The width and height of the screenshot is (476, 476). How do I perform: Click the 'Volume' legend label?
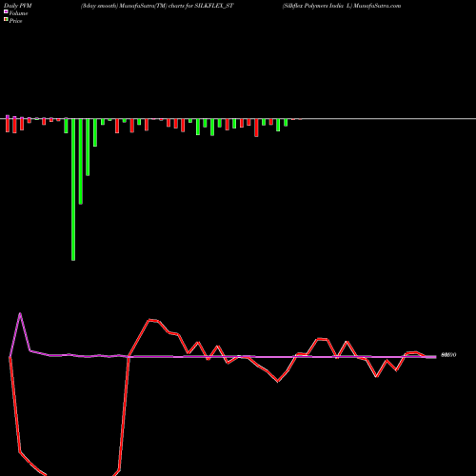18,13
